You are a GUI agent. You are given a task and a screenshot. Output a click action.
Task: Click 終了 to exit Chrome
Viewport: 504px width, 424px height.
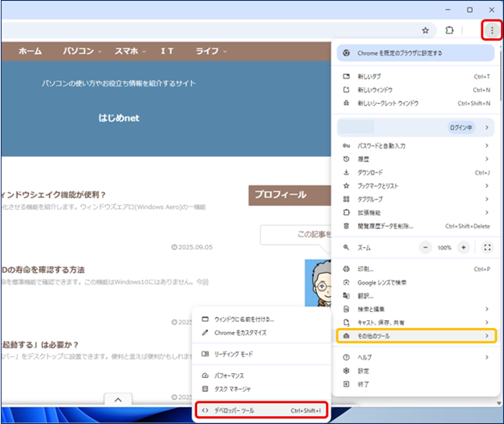coord(415,384)
